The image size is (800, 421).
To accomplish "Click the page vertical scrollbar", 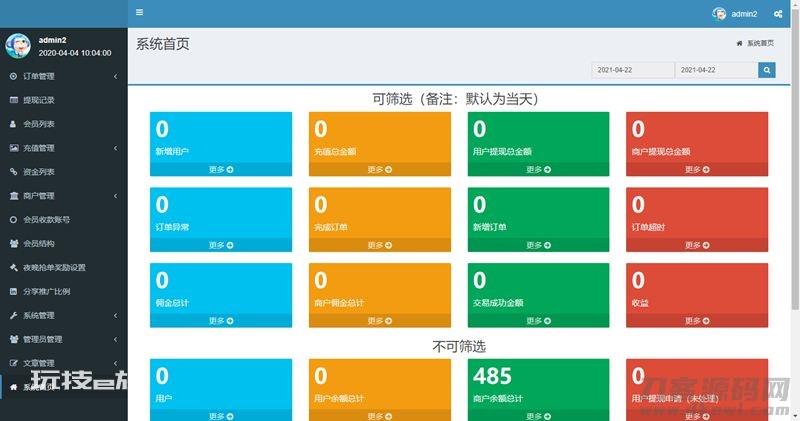I will [x=795, y=158].
